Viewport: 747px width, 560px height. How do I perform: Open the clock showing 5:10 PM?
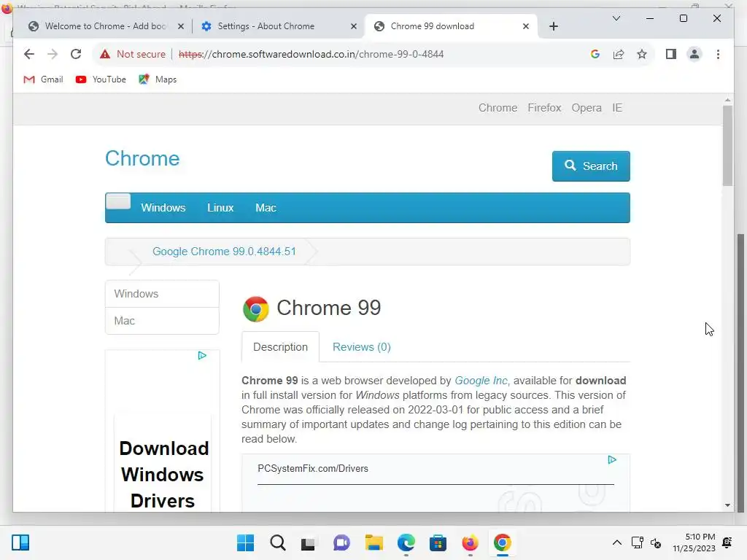694,542
